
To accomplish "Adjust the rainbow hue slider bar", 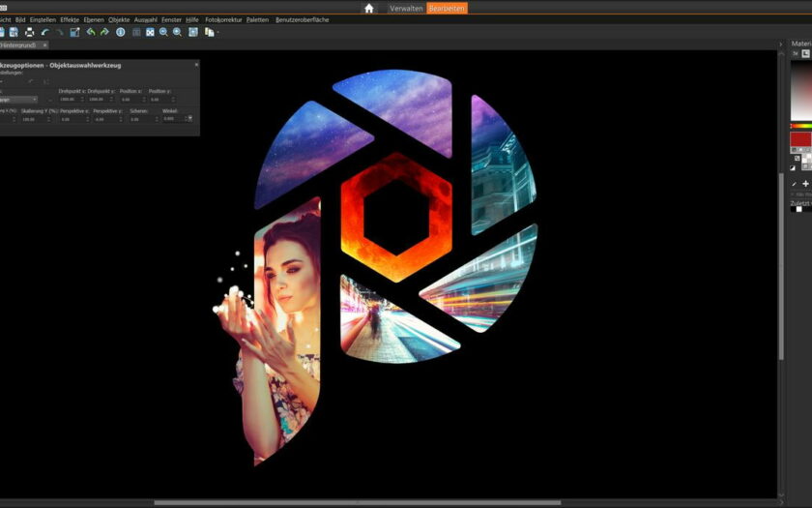I will click(x=801, y=126).
